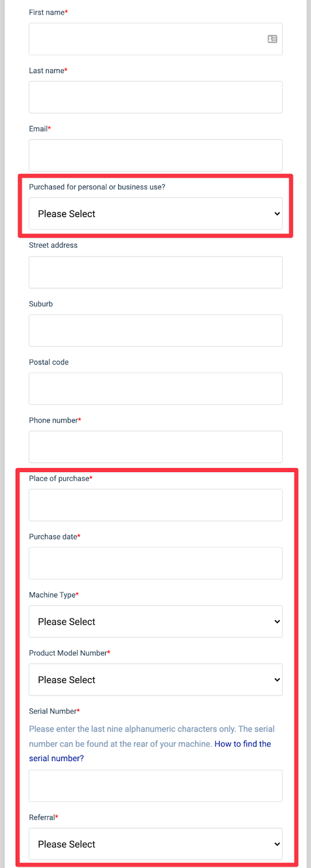Open the personal or business use dropdown
The width and height of the screenshot is (311, 868).
coord(155,214)
